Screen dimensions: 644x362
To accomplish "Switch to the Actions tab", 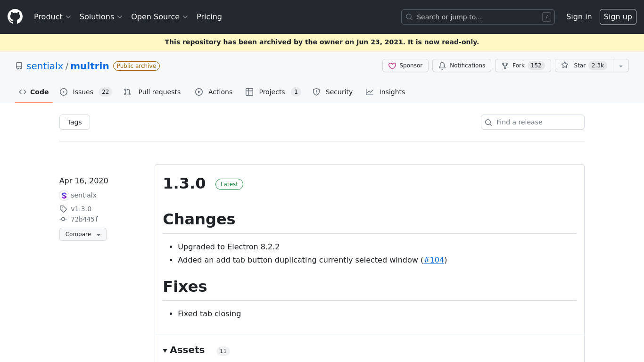I will point(214,92).
